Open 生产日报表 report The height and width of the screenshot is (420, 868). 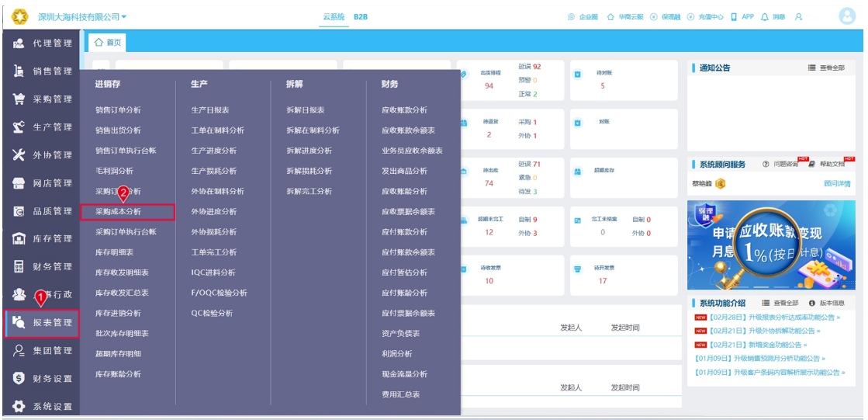click(x=209, y=110)
